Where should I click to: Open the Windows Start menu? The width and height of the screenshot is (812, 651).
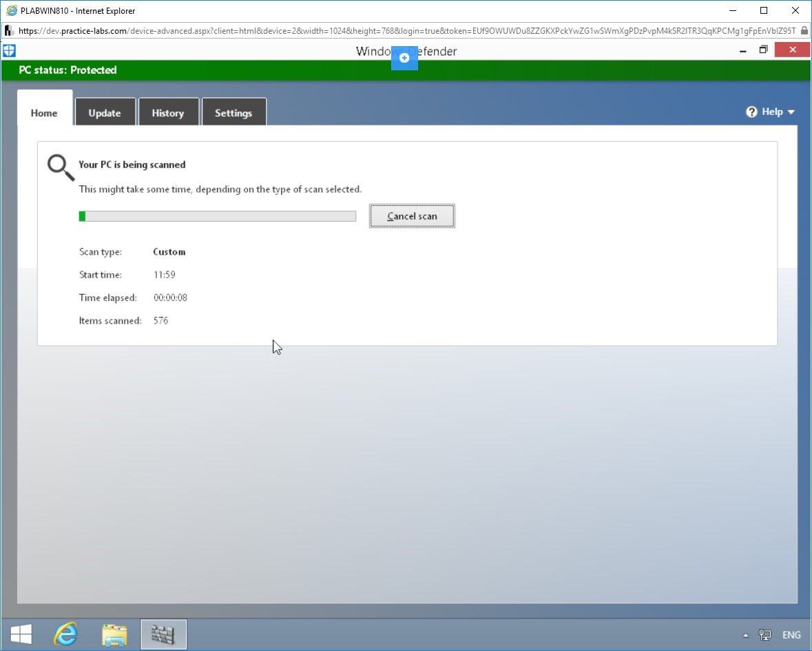(x=21, y=634)
